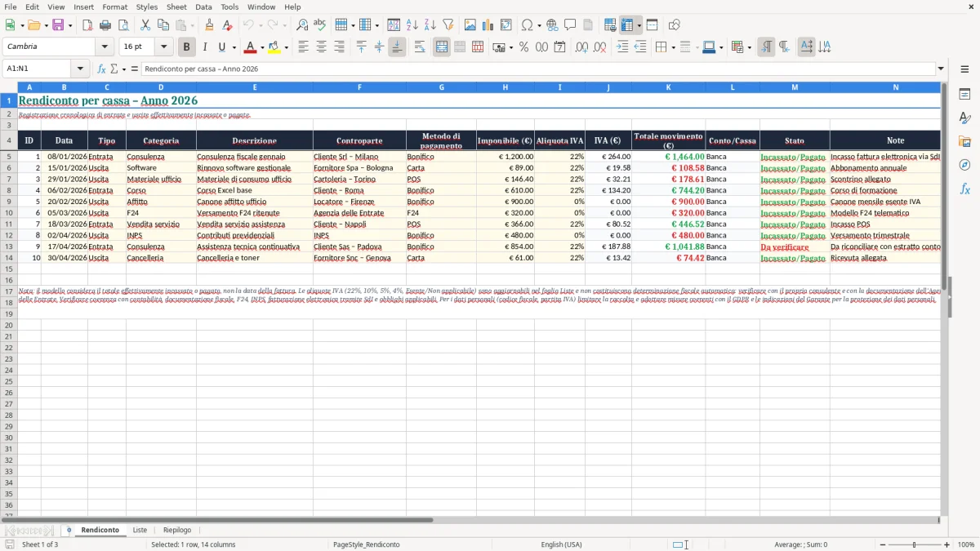The height and width of the screenshot is (551, 980).
Task: Click the Zoom Out minus button
Action: point(883,544)
